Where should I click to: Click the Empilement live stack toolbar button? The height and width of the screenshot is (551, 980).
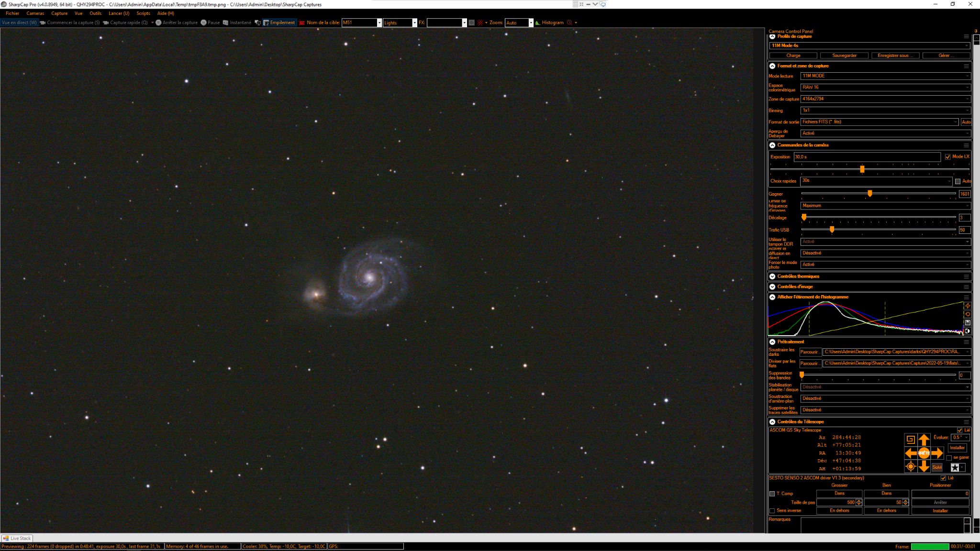pos(279,22)
